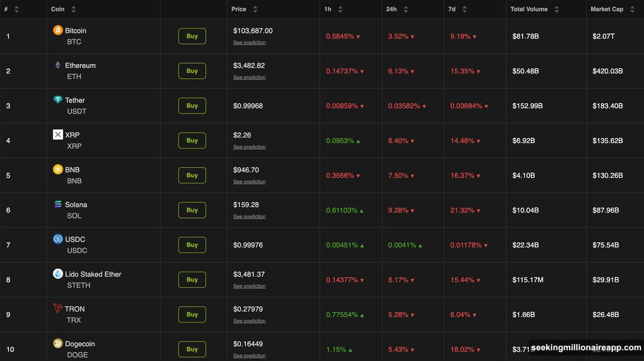Click the Bitcoin coin logo
Image resolution: width=644 pixels, height=361 pixels.
tap(57, 31)
